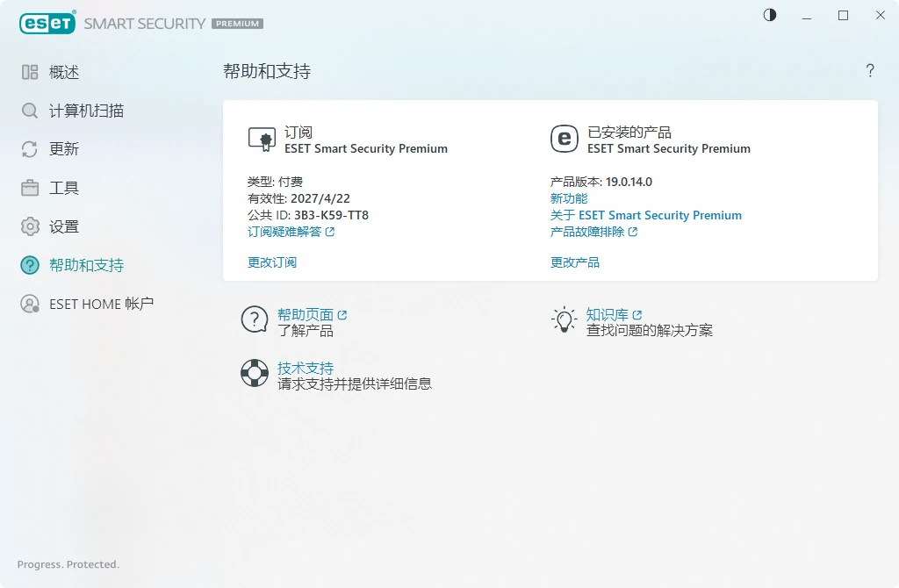Screen dimensions: 899x588
Task: Click the 帮助页面 question-mark circle icon
Action: tap(254, 319)
